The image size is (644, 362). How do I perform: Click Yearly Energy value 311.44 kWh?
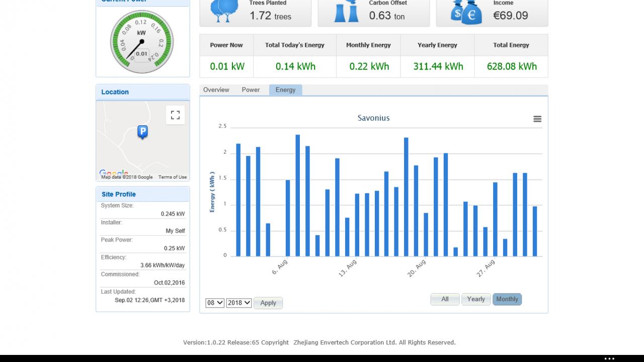438,66
